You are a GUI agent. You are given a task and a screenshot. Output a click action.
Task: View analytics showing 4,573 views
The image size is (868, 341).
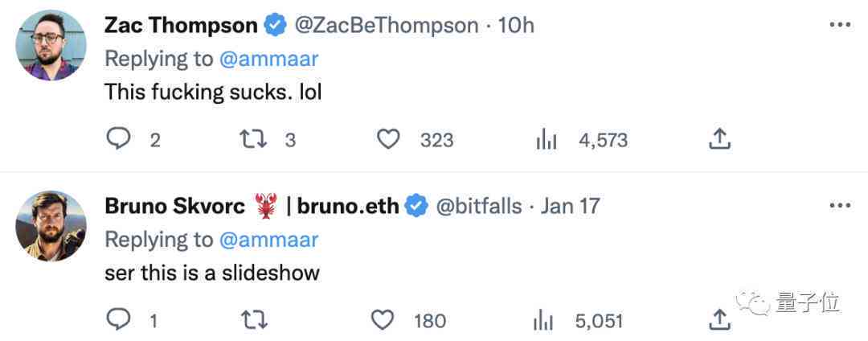point(547,141)
